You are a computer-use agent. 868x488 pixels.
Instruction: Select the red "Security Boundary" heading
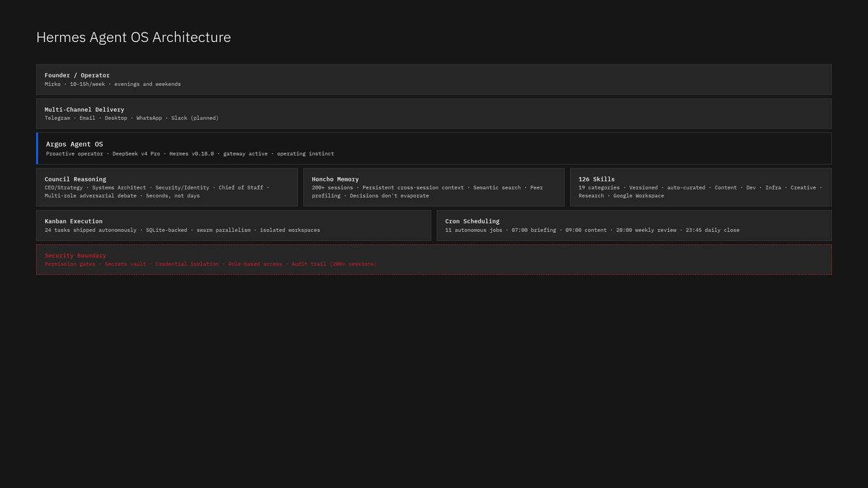(x=75, y=255)
